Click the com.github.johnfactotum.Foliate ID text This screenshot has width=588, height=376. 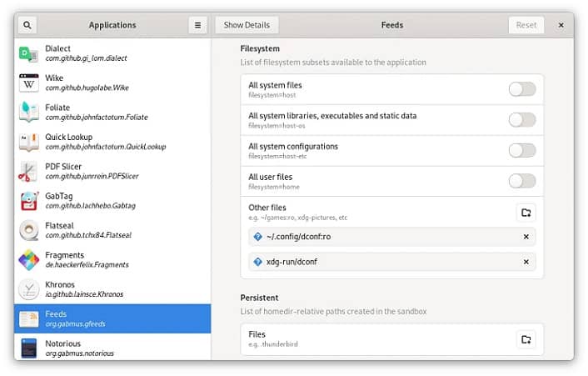pos(97,118)
